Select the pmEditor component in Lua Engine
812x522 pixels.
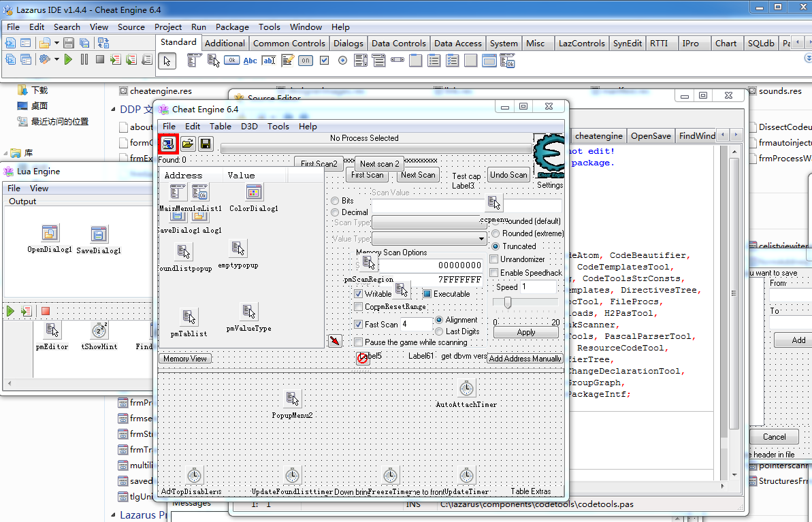click(52, 330)
